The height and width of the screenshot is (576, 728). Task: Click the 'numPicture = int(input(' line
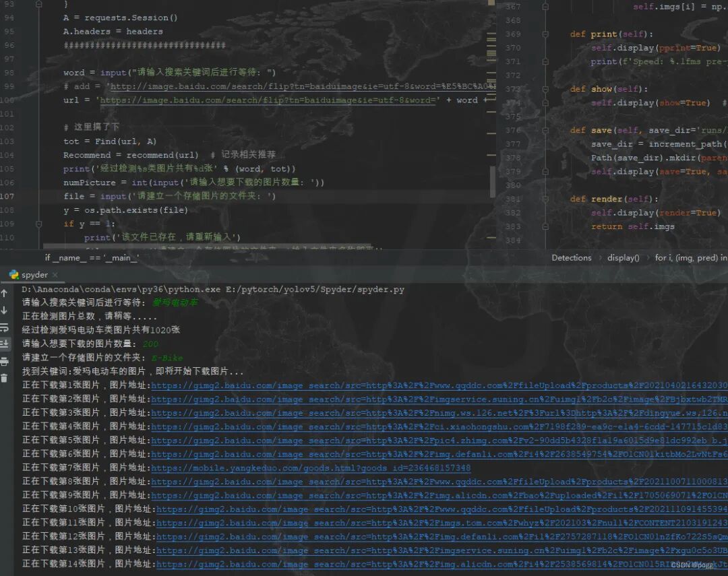coord(193,183)
